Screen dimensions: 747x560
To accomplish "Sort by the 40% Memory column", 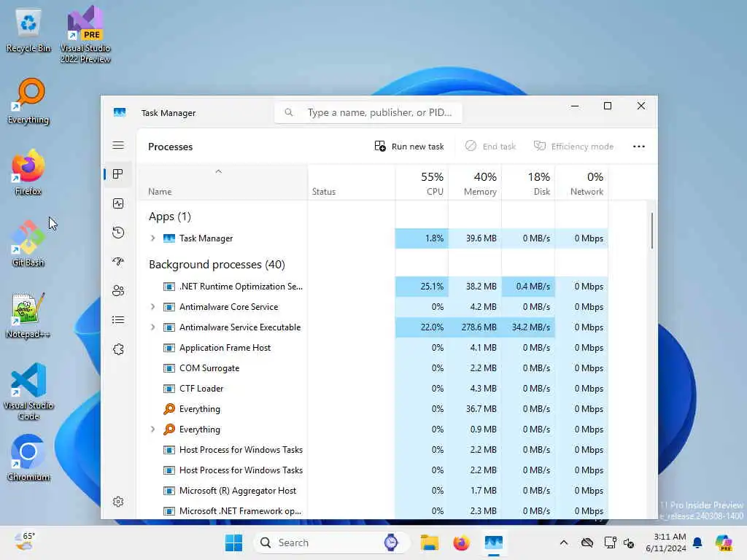I will click(475, 183).
